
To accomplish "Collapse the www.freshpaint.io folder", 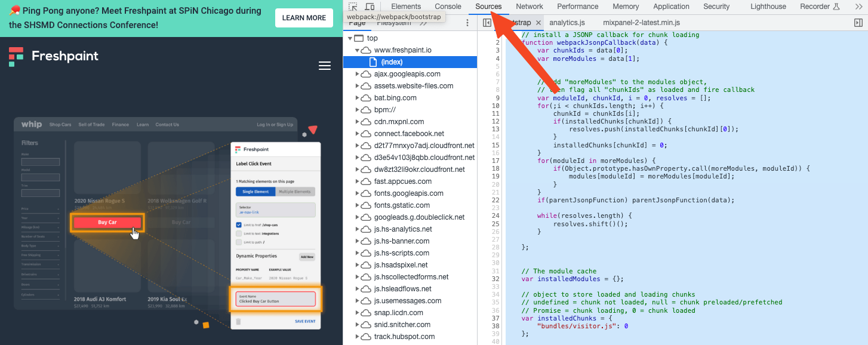I will (x=357, y=50).
